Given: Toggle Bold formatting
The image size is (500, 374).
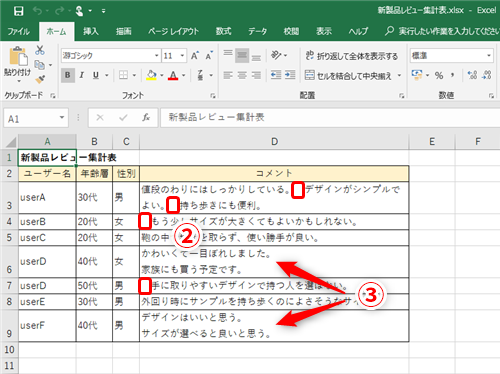Looking at the screenshot, I should pyautogui.click(x=68, y=75).
